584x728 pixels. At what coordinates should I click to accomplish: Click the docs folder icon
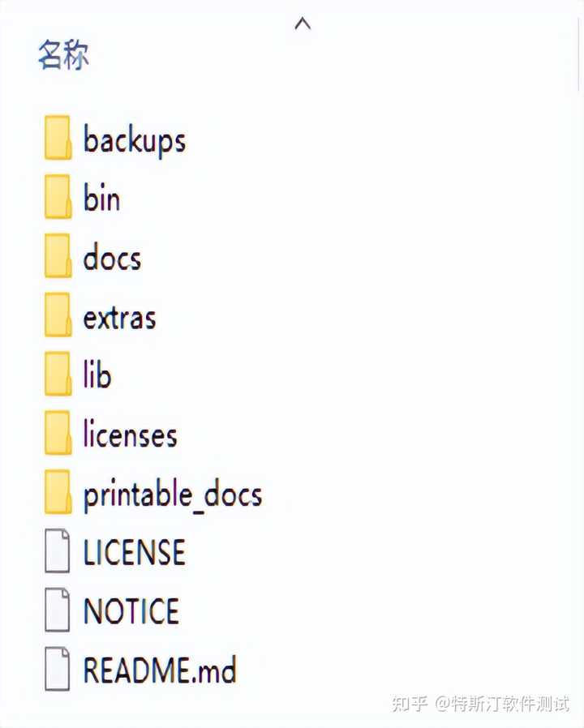click(58, 256)
